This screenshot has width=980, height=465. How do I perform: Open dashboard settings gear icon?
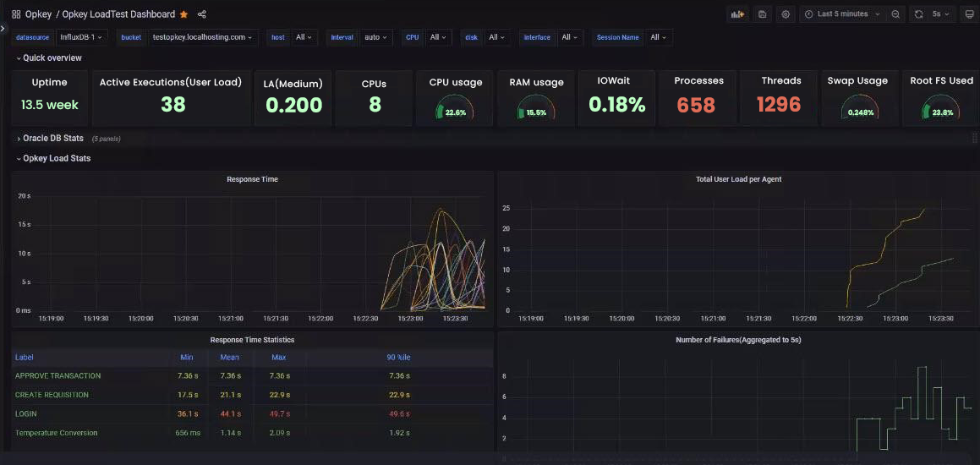click(x=786, y=14)
